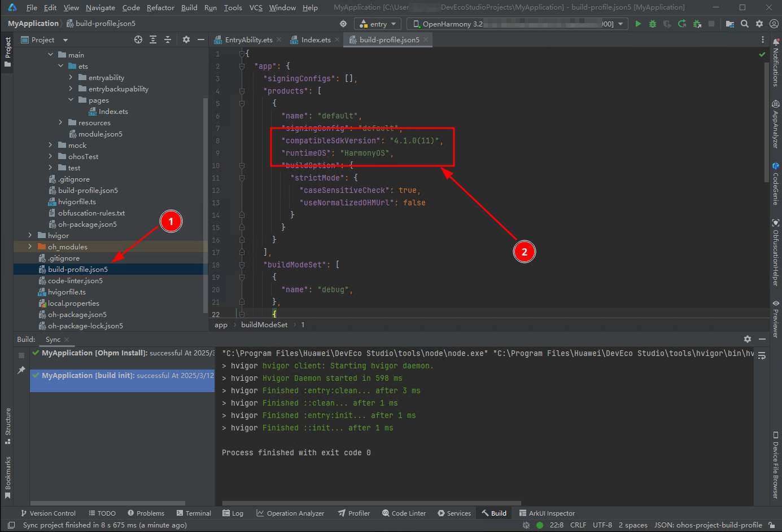The width and height of the screenshot is (782, 532).
Task: Hide the Project panel minus icon
Action: pyautogui.click(x=201, y=39)
